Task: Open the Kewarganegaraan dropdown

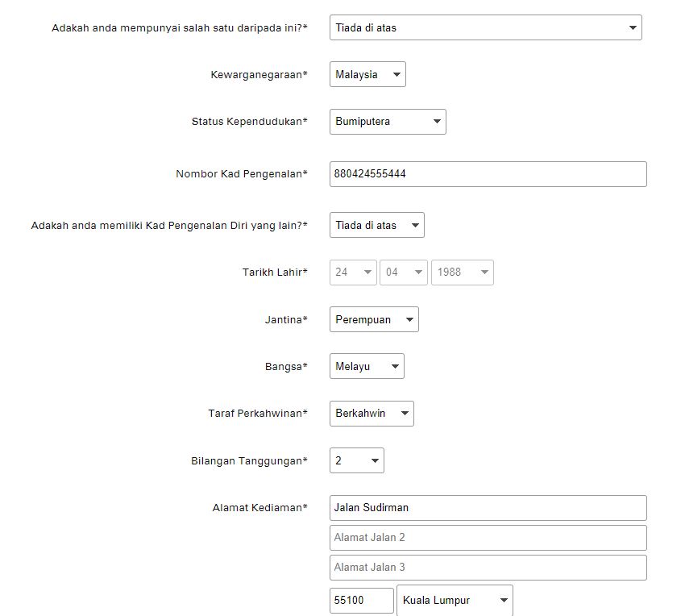Action: 367,75
